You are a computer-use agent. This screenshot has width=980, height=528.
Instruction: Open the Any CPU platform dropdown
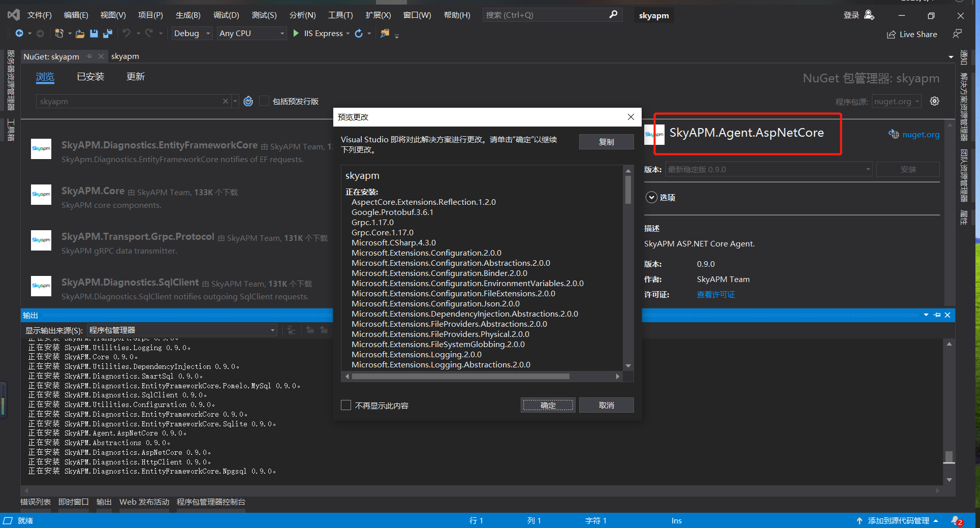(x=251, y=34)
